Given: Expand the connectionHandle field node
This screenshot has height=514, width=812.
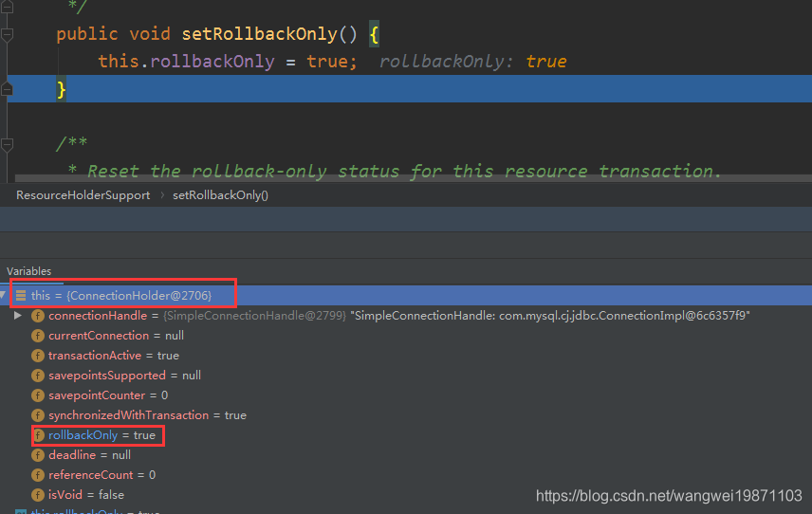Looking at the screenshot, I should [18, 315].
